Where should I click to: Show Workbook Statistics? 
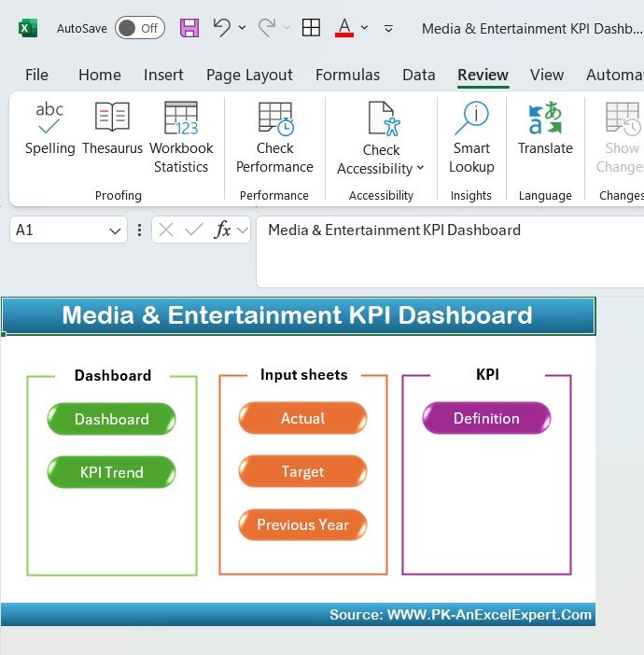click(x=181, y=137)
